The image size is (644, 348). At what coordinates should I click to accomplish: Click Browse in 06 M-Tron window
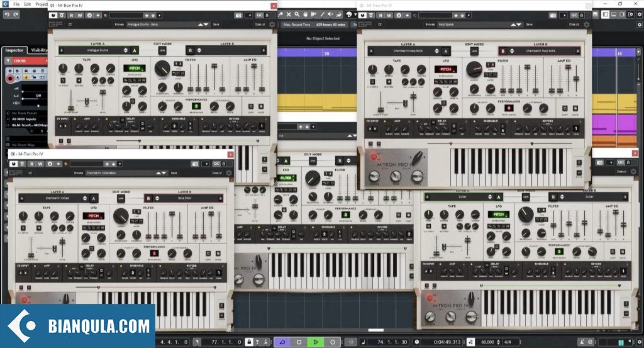(79, 173)
